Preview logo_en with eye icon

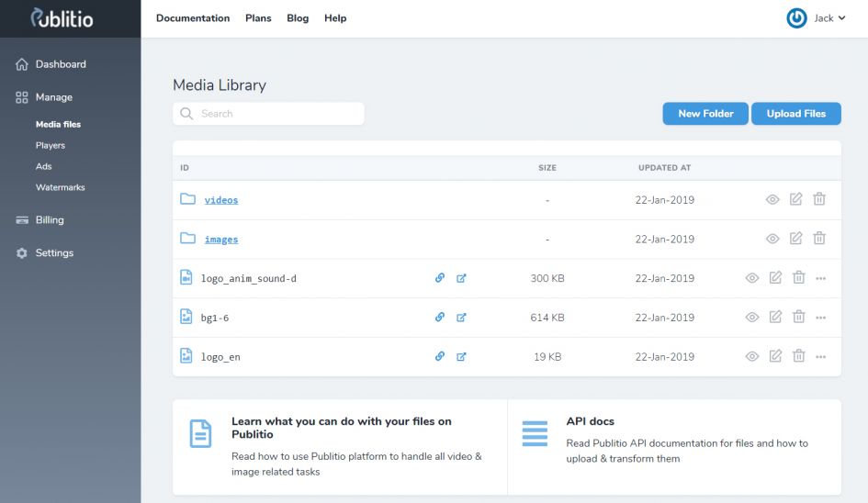click(751, 357)
